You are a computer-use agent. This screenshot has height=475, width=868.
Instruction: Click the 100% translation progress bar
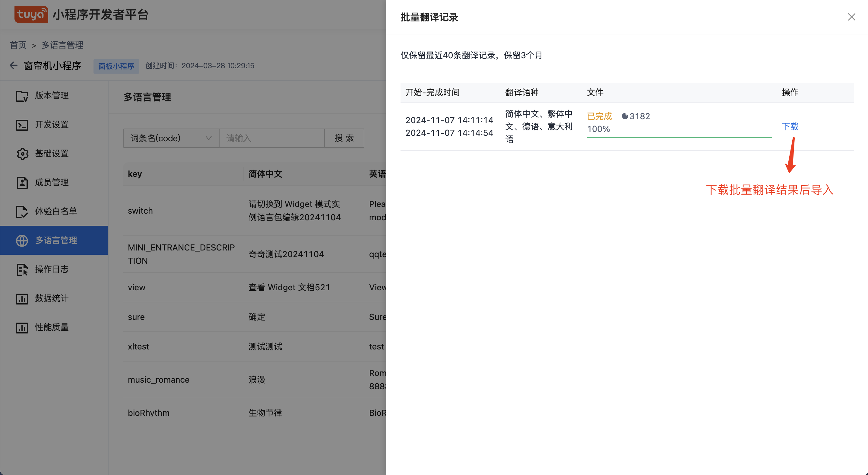pos(679,138)
